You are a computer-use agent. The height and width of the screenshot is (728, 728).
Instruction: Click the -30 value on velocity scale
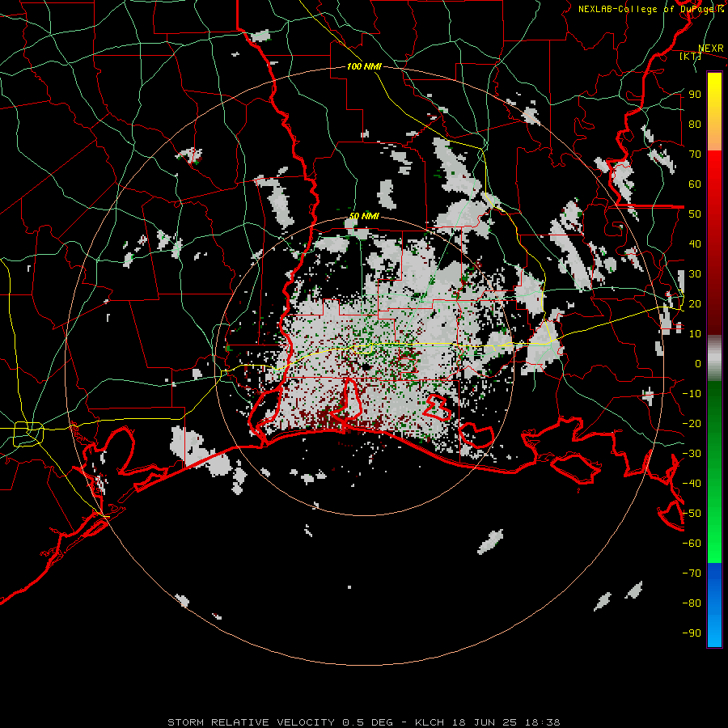tap(692, 454)
